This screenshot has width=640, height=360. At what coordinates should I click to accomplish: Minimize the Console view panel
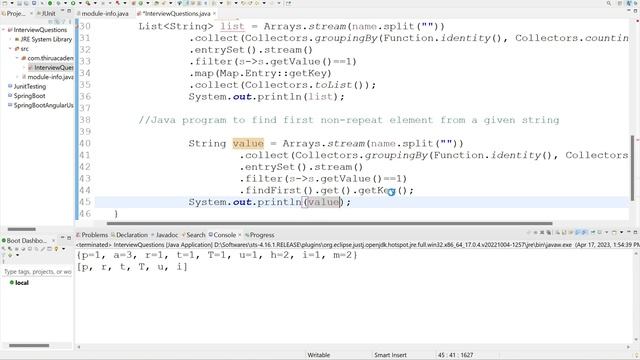(629, 232)
